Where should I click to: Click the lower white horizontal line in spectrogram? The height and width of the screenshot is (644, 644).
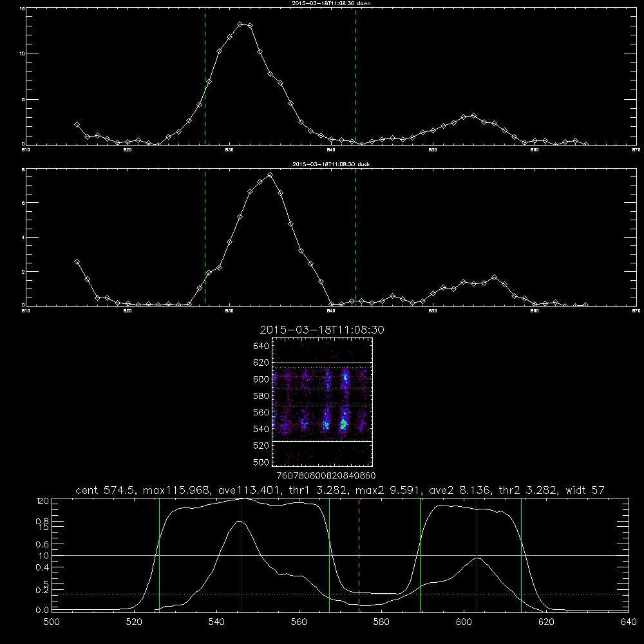click(322, 442)
